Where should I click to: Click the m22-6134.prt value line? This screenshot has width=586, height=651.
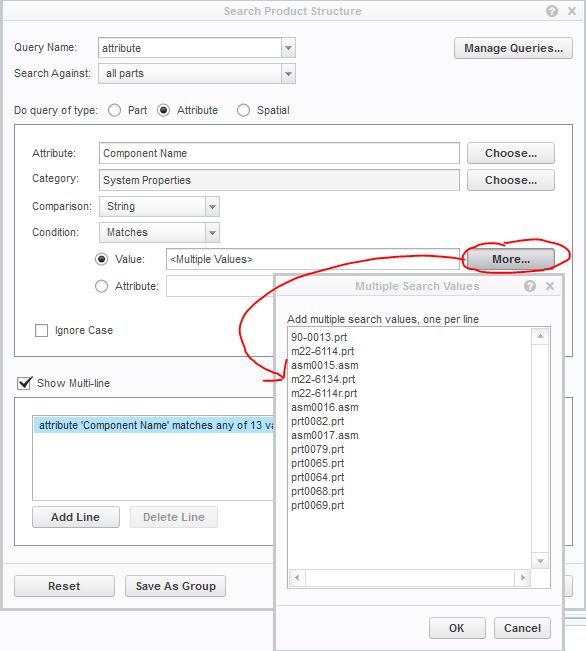point(323,379)
